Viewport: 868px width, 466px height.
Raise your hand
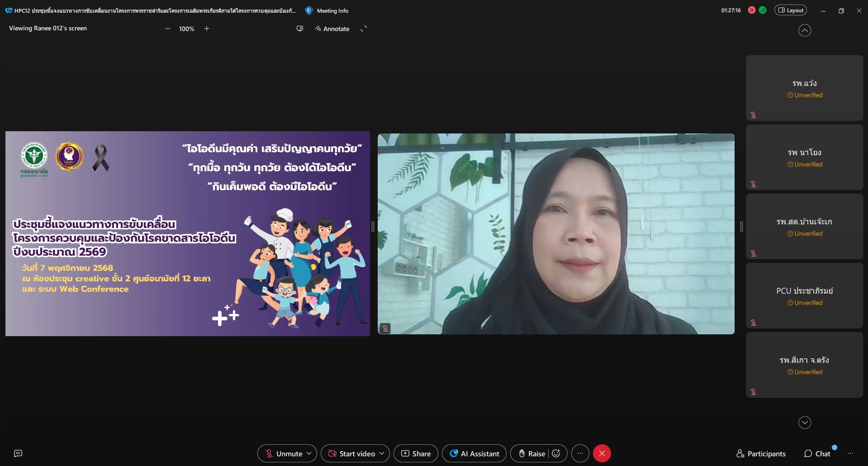tap(532, 453)
